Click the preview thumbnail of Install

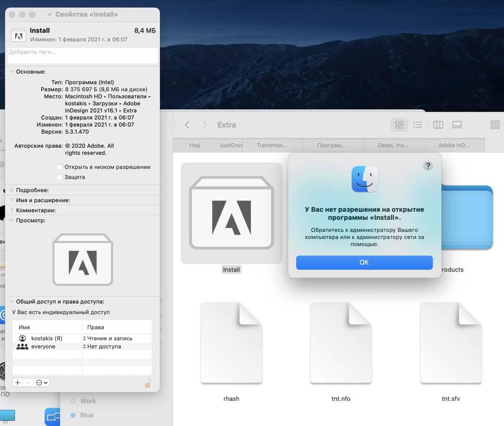83,260
